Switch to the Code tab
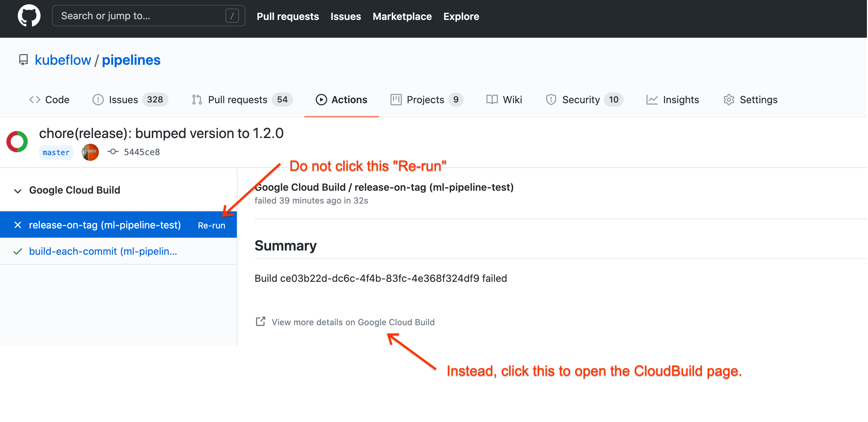The height and width of the screenshot is (422, 868). pos(49,100)
